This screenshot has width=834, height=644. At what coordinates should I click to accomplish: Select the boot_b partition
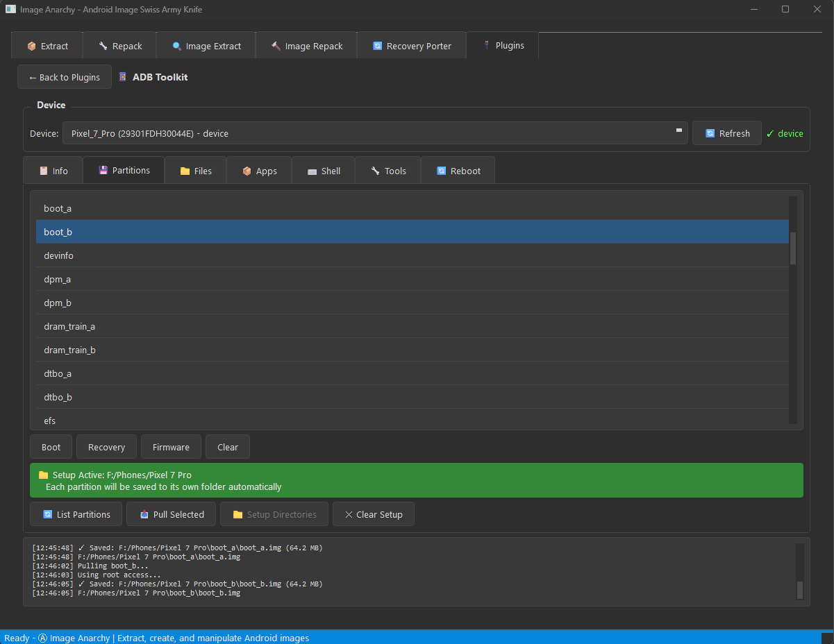pos(412,232)
